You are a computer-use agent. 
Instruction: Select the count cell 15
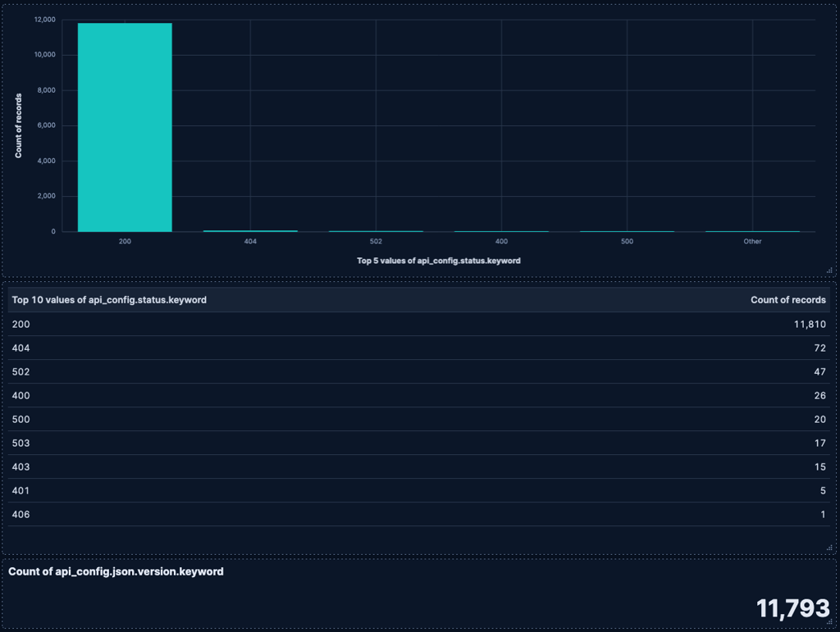click(x=819, y=466)
